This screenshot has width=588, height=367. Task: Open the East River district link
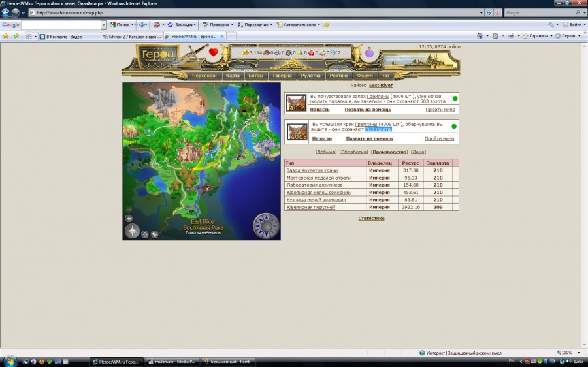click(381, 85)
